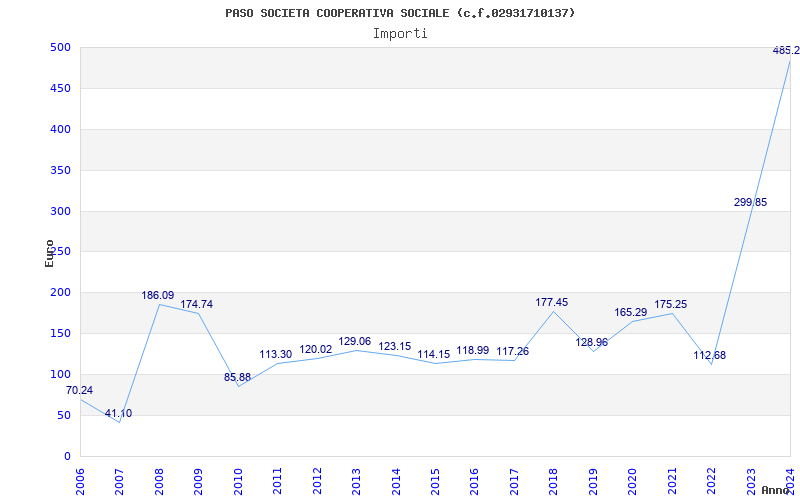Select the 400 y-axis tick label
This screenshot has width=800, height=500.
60,130
